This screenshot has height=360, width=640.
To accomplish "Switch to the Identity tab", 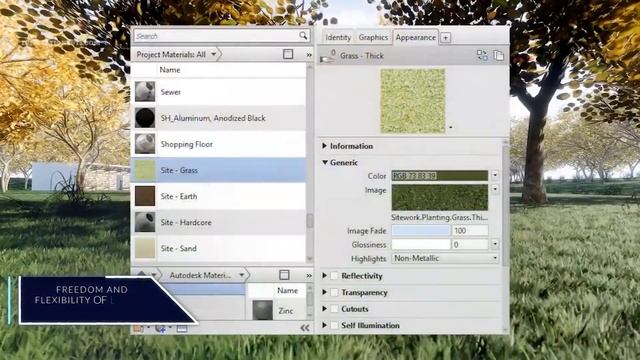I will tap(338, 38).
